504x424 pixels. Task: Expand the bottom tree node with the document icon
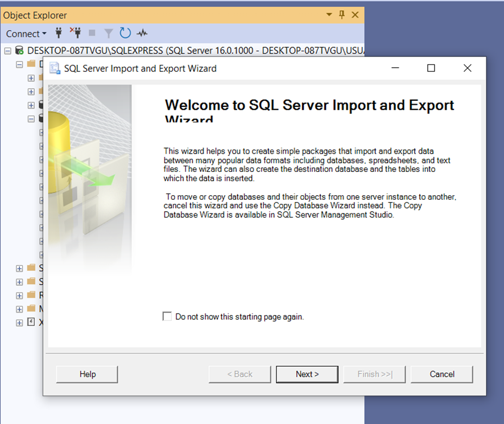[x=19, y=323]
